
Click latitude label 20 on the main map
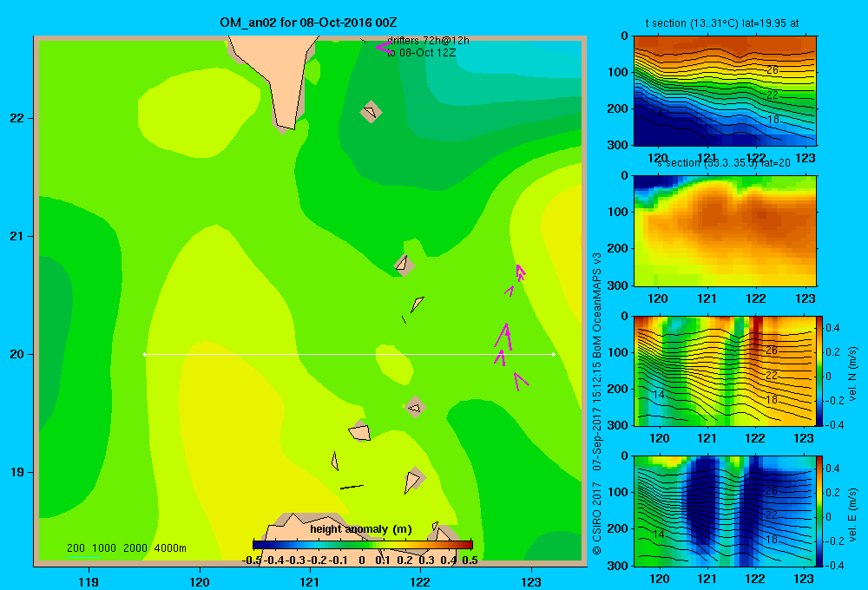16,354
